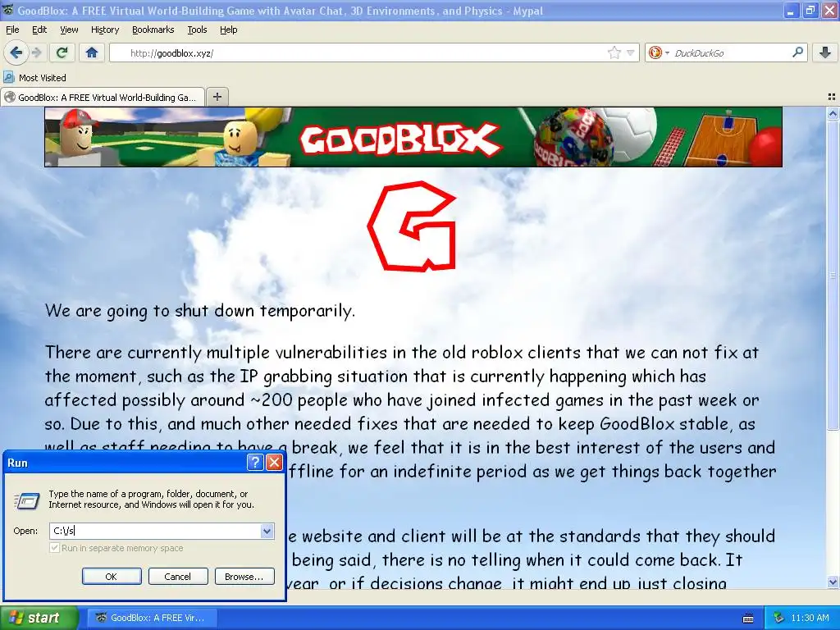This screenshot has height=630, width=840.
Task: Open the View menu
Action: click(69, 30)
